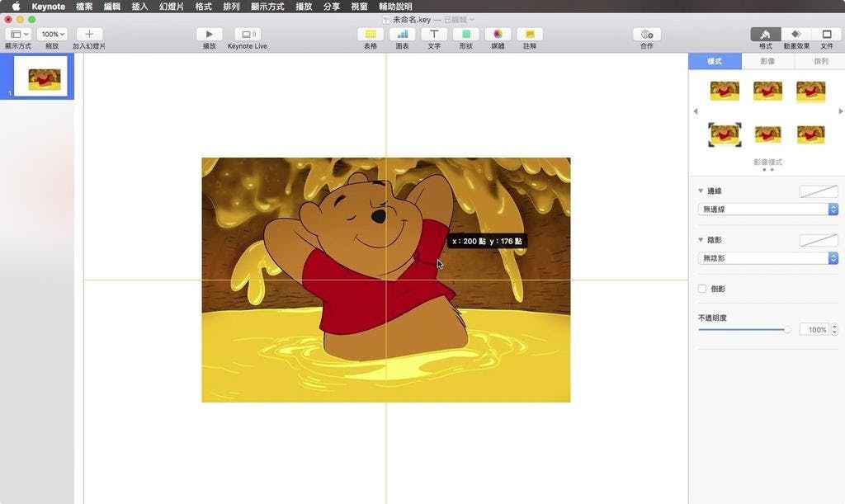Click the 合作 collaborate toolbar icon

point(647,34)
